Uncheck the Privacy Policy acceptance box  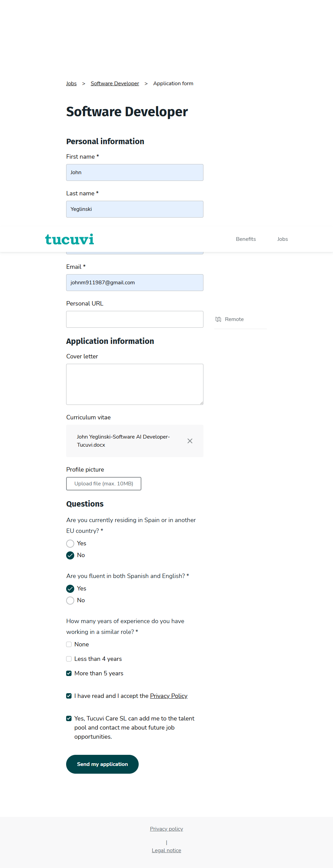69,696
